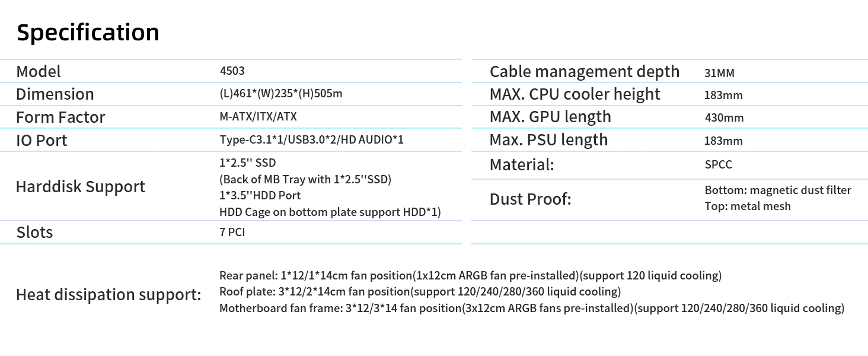868x356 pixels.
Task: Click the Specification heading
Action: pyautogui.click(x=88, y=33)
